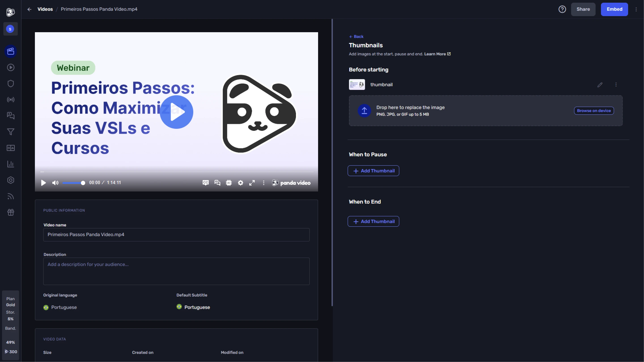Image resolution: width=644 pixels, height=362 pixels.
Task: Click the Back link above Thumbnails
Action: point(356,36)
